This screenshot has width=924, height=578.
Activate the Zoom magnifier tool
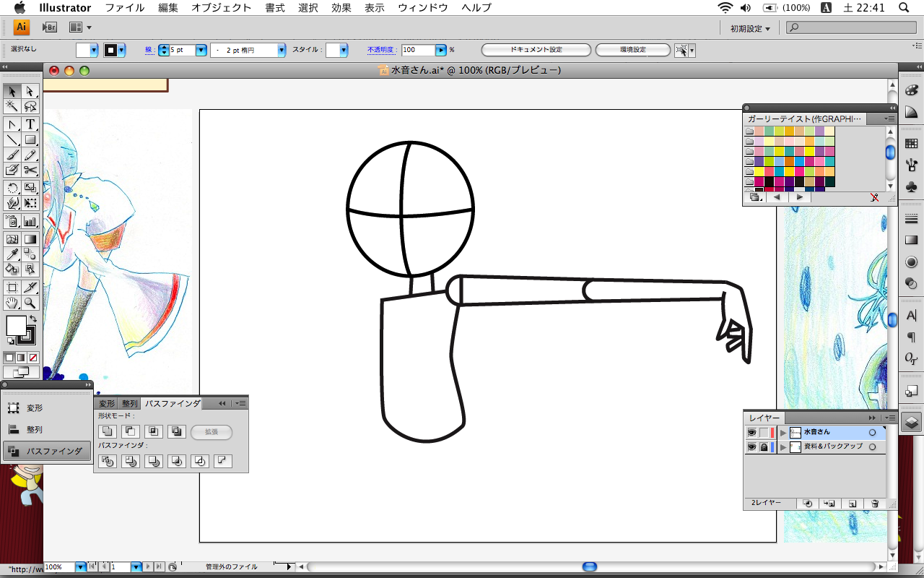30,303
